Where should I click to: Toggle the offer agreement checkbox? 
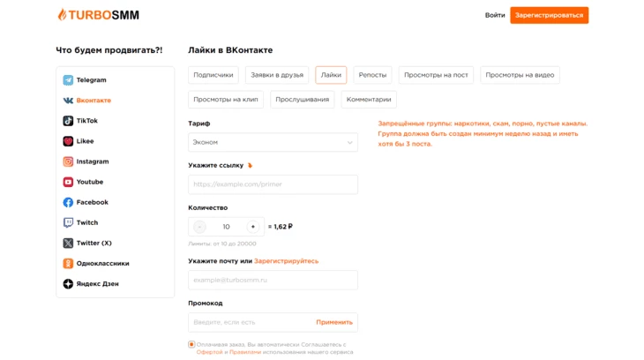pos(191,344)
